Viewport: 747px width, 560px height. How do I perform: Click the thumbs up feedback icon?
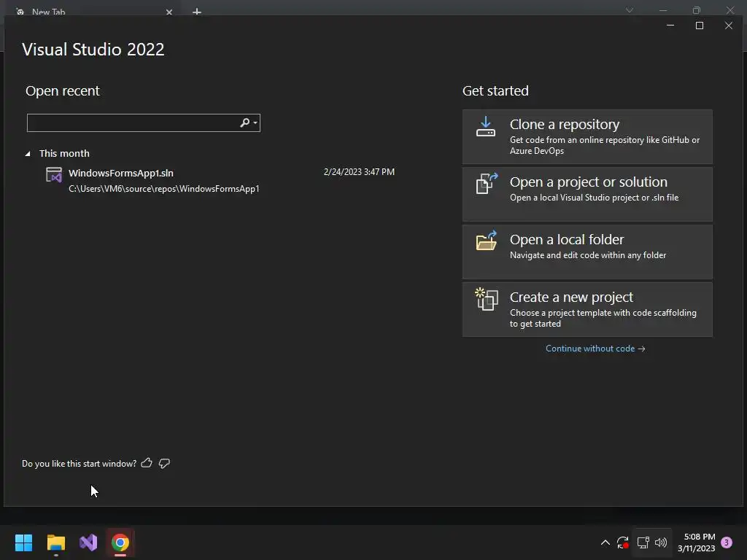click(x=147, y=463)
